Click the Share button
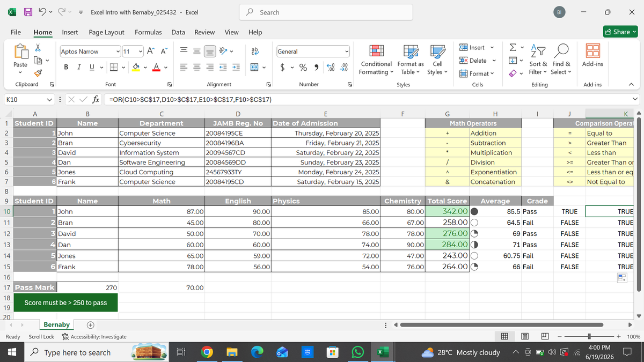Viewport: 644px width, 362px height. (x=621, y=32)
